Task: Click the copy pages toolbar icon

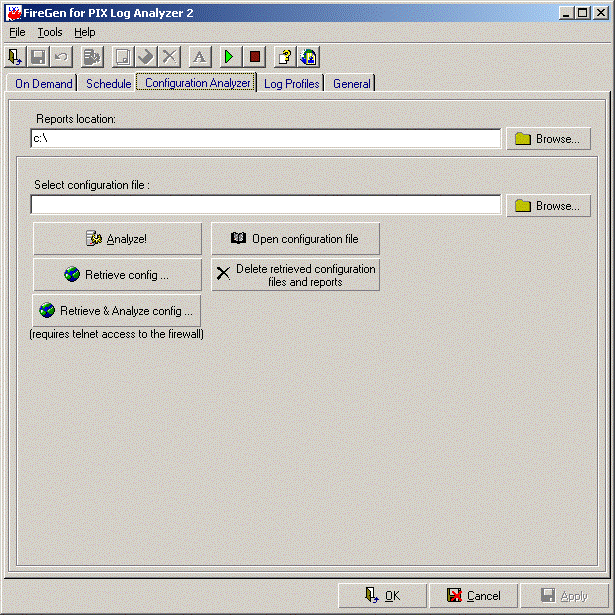Action: click(x=123, y=57)
